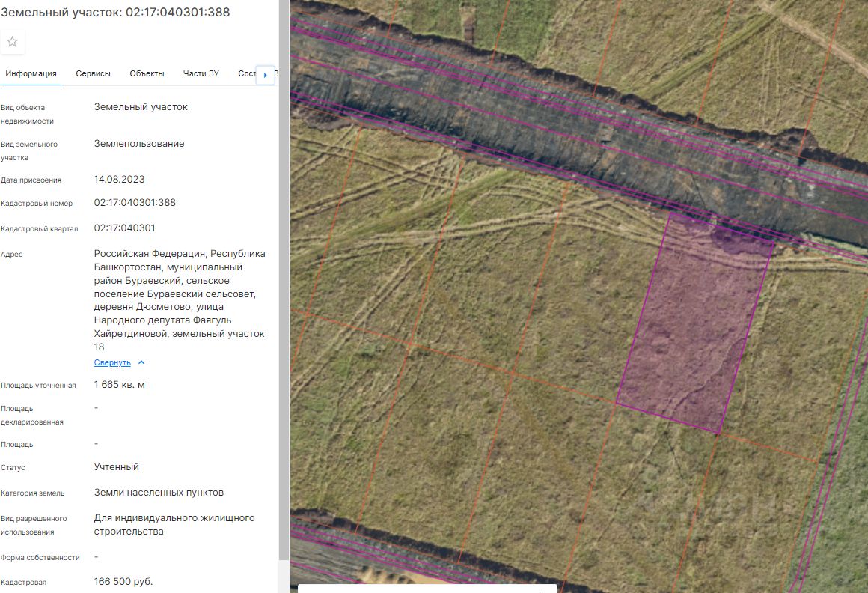
Task: Collapse address using chevron beside Свернуть
Action: coord(141,362)
